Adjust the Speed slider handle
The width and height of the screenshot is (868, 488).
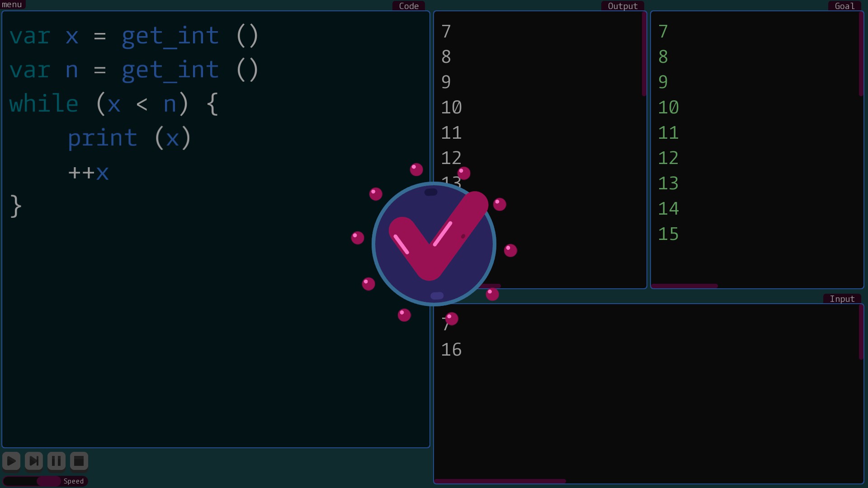(x=48, y=481)
